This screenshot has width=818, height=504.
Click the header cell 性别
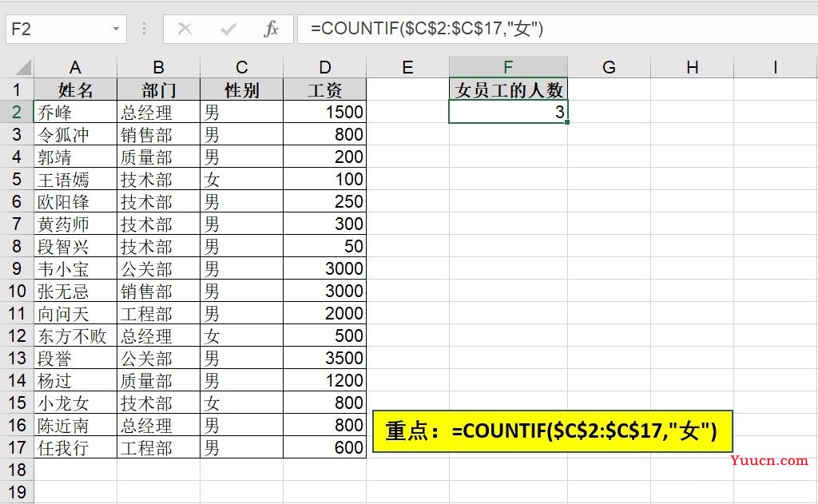tap(241, 89)
